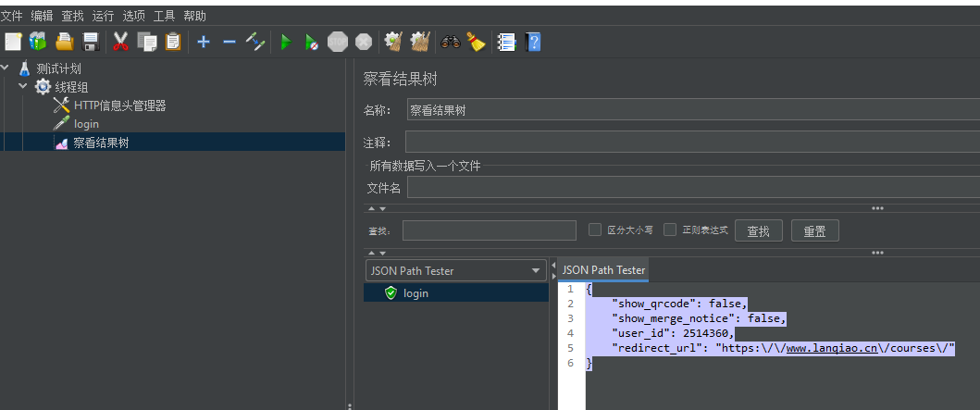This screenshot has height=410, width=980.
Task: Click the 注释 input field
Action: click(692, 142)
